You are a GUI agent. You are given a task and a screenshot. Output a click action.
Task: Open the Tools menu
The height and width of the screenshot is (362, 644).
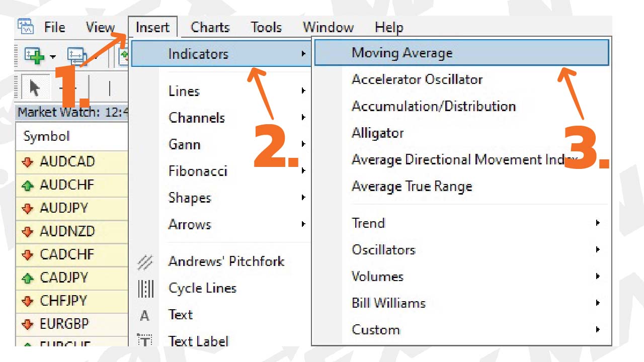pyautogui.click(x=266, y=27)
